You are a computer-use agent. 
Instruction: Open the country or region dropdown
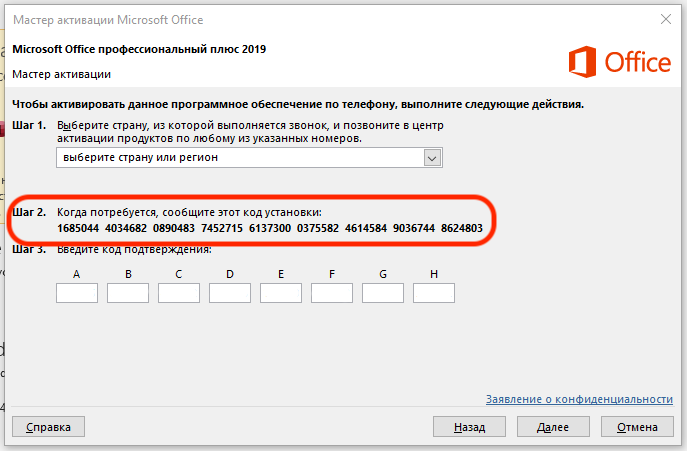(x=432, y=158)
